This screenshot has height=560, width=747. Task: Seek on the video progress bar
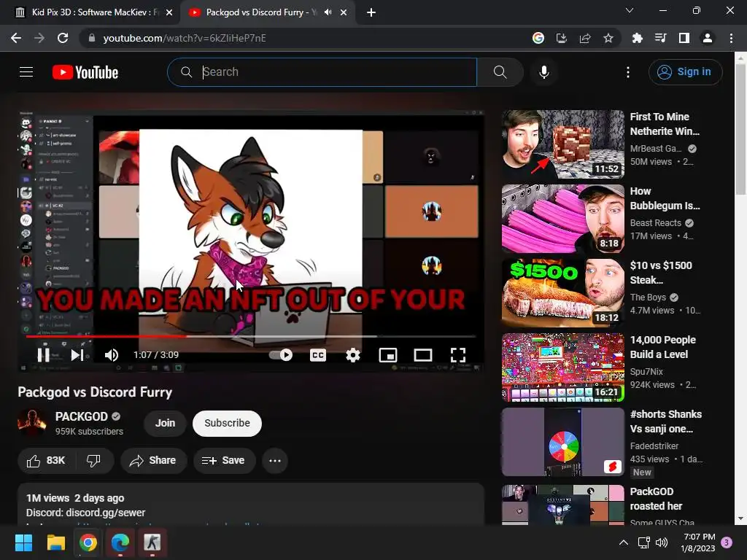(x=251, y=336)
